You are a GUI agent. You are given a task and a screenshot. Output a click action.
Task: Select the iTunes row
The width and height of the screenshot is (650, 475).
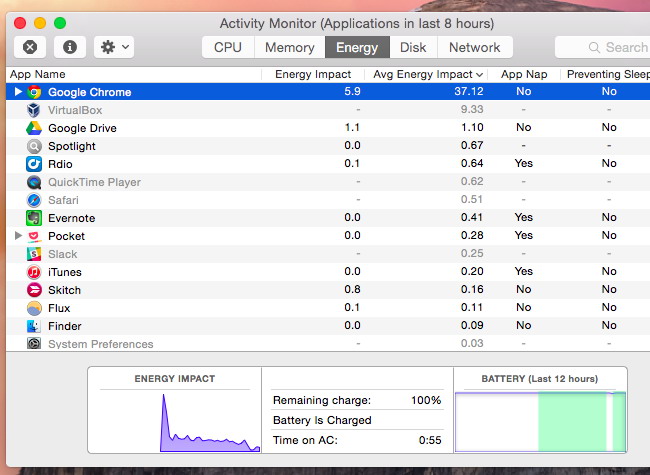(x=328, y=272)
